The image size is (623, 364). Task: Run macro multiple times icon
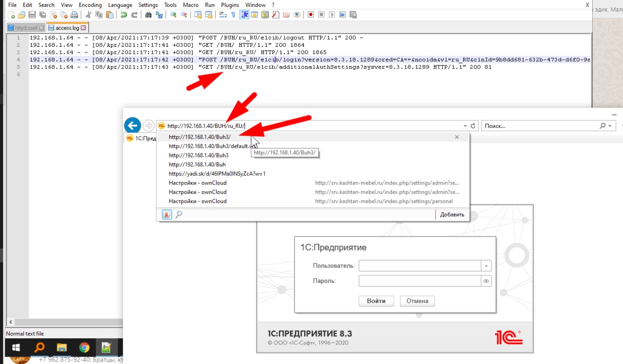(342, 15)
